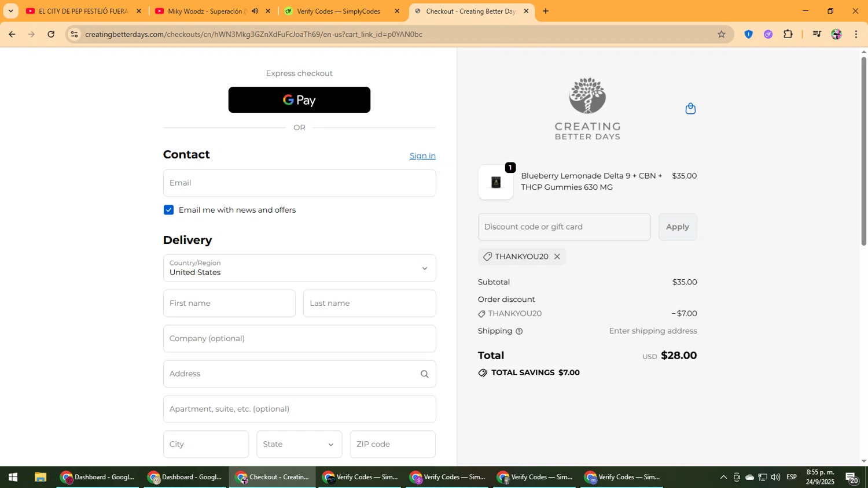The width and height of the screenshot is (868, 488).
Task: Open the volume control in system tray
Action: click(775, 477)
